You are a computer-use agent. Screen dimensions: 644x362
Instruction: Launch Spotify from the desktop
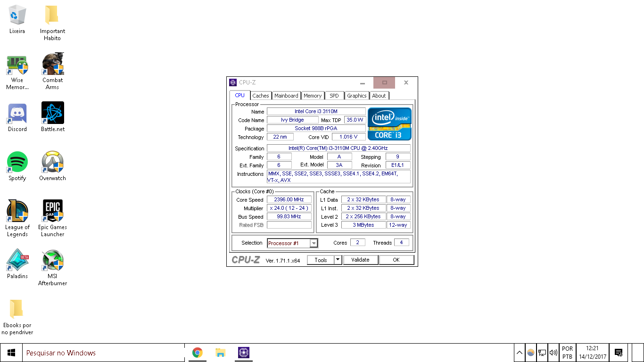(17, 166)
